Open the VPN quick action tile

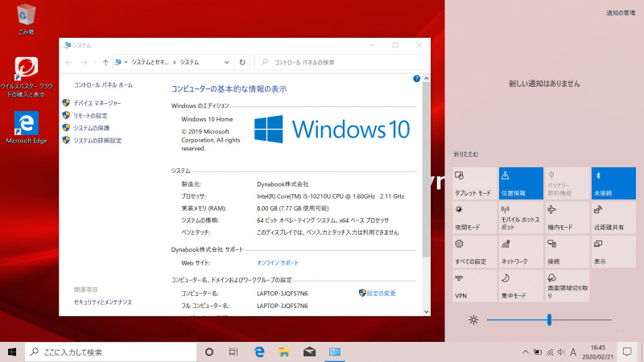[475, 286]
